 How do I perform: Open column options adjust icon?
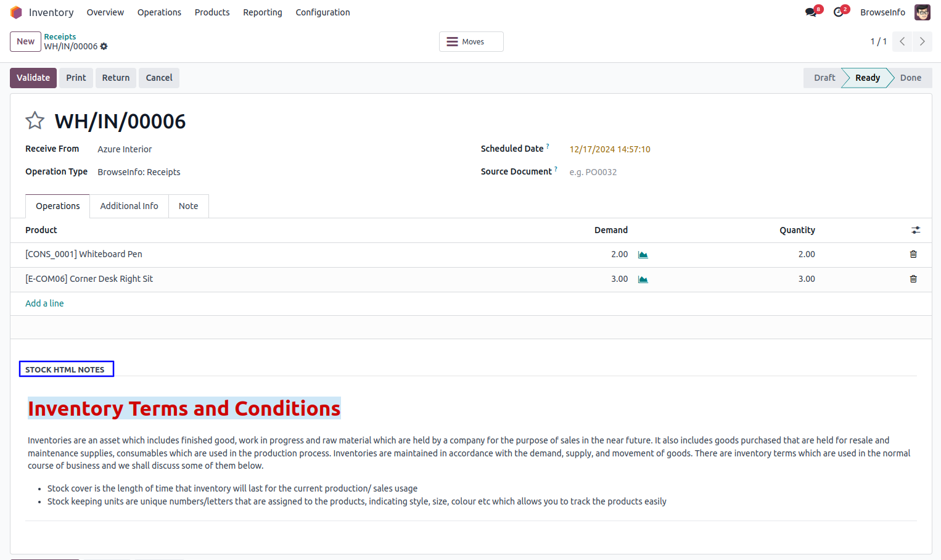pyautogui.click(x=916, y=230)
